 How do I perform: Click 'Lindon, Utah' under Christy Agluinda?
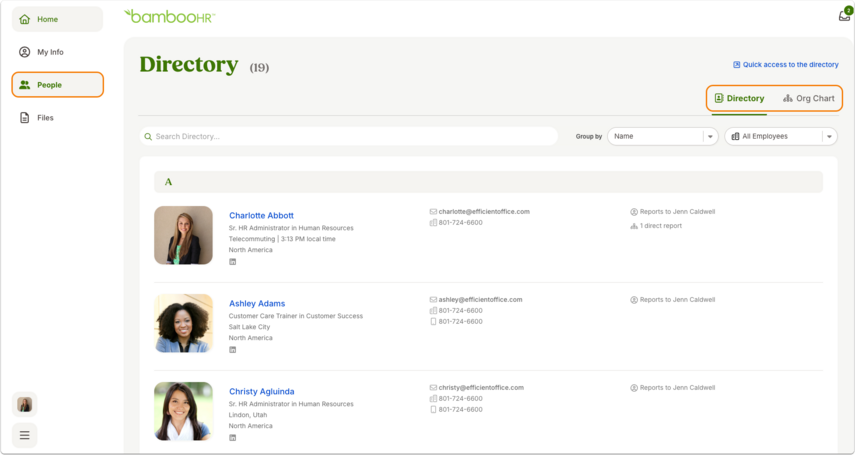tap(248, 415)
